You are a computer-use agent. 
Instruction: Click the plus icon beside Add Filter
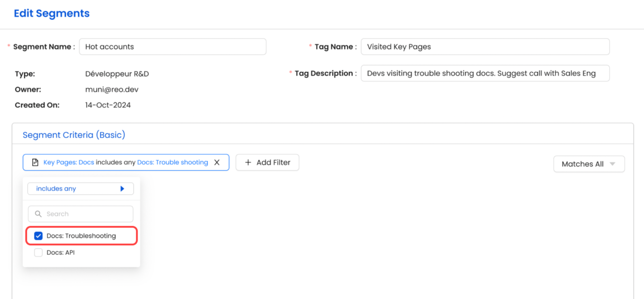[x=248, y=162]
